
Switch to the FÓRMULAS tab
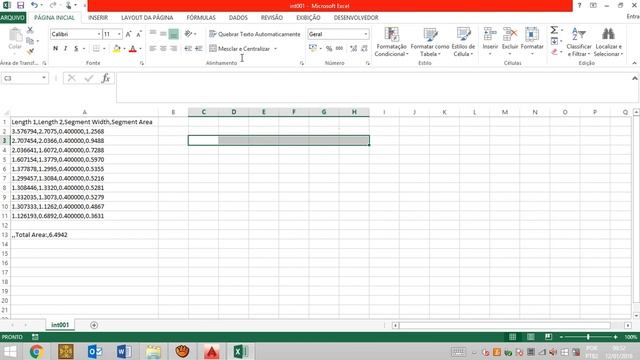tap(201, 18)
